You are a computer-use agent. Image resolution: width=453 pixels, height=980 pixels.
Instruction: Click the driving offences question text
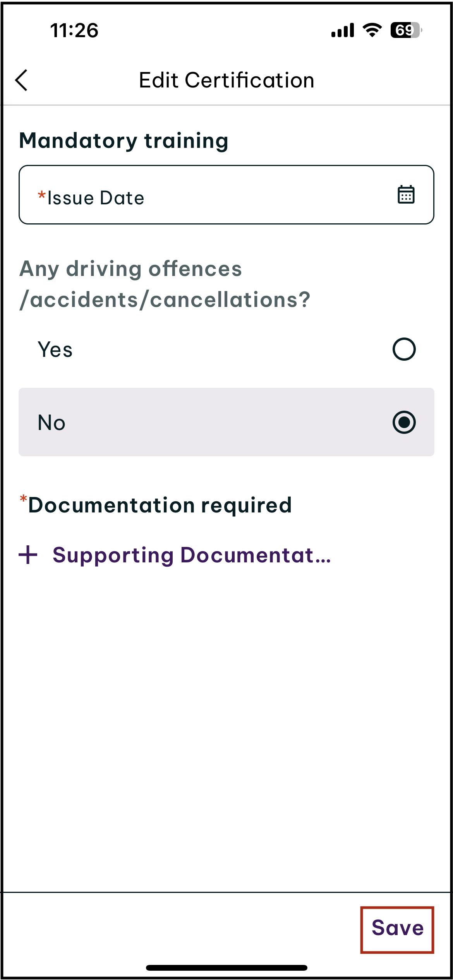click(165, 284)
